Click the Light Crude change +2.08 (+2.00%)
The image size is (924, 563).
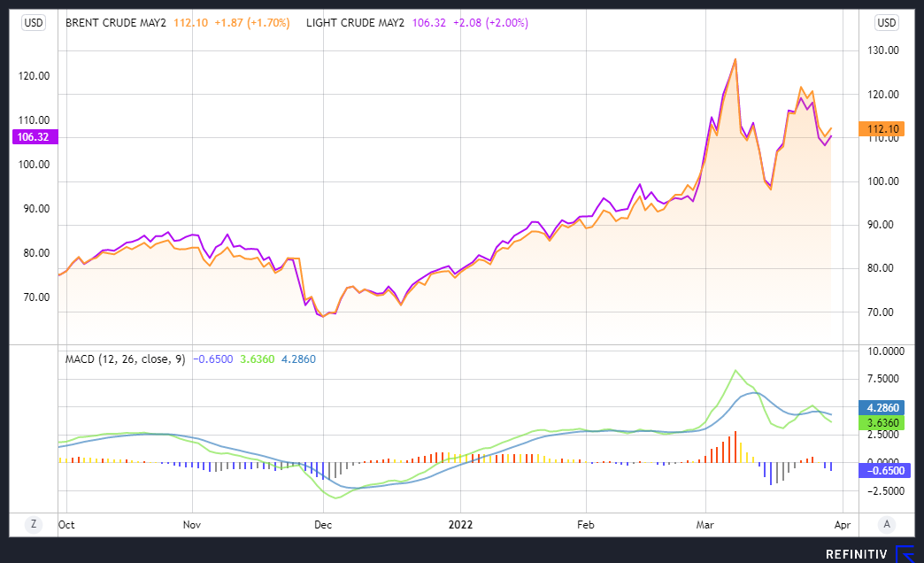[x=491, y=23]
